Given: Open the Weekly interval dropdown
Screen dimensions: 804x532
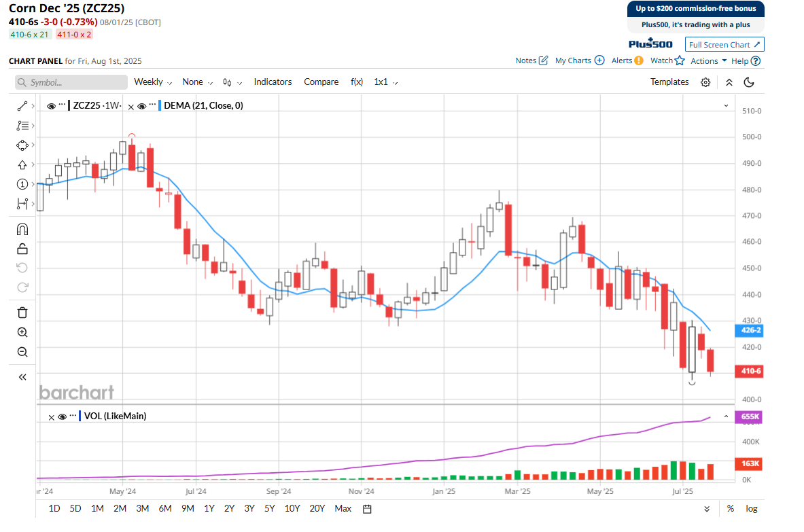Looking at the screenshot, I should pyautogui.click(x=152, y=82).
